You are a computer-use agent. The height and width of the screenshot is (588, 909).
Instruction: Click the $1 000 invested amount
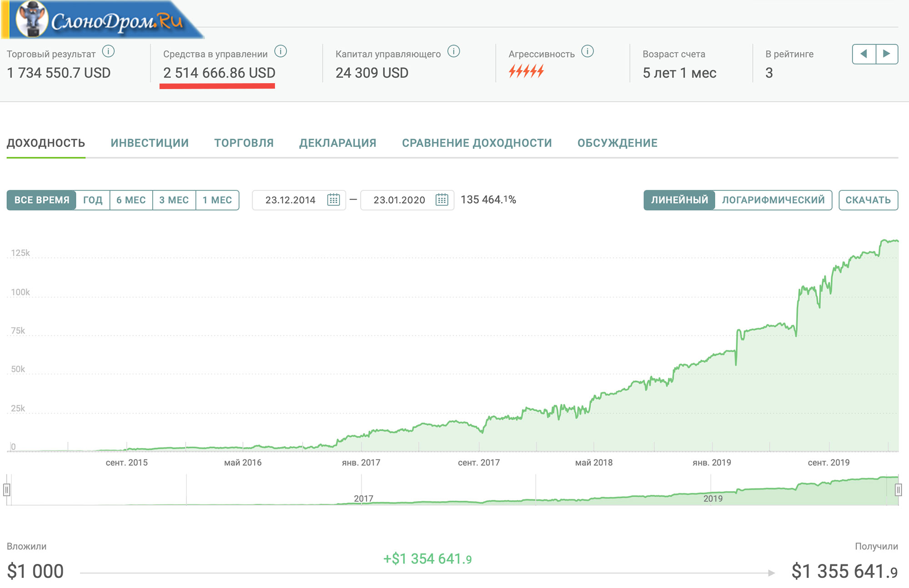35,571
